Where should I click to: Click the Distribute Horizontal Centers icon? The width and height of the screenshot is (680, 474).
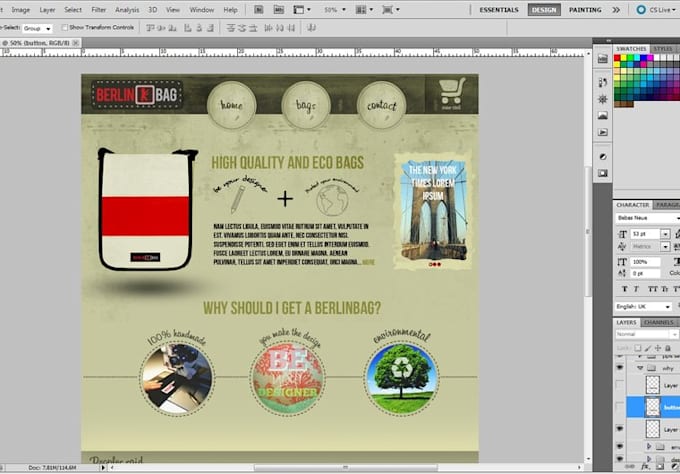[x=280, y=28]
